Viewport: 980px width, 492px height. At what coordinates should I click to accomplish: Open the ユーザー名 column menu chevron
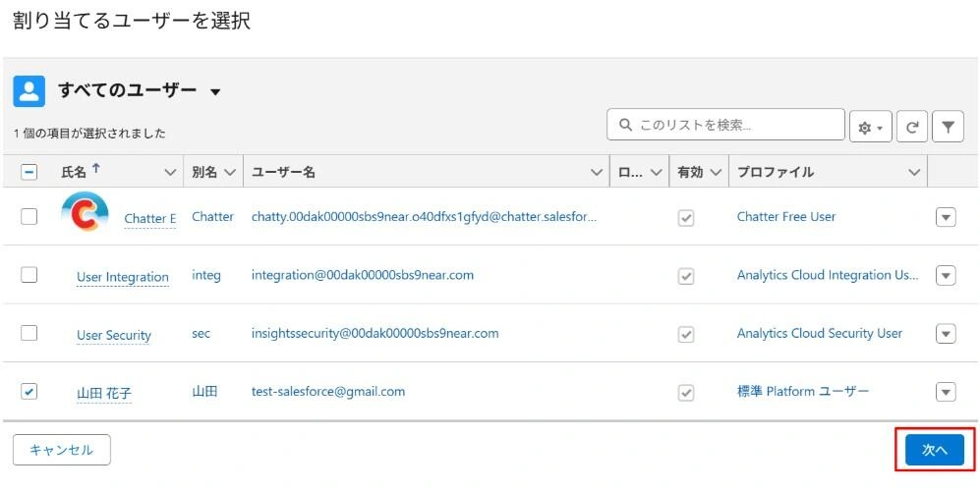[597, 172]
